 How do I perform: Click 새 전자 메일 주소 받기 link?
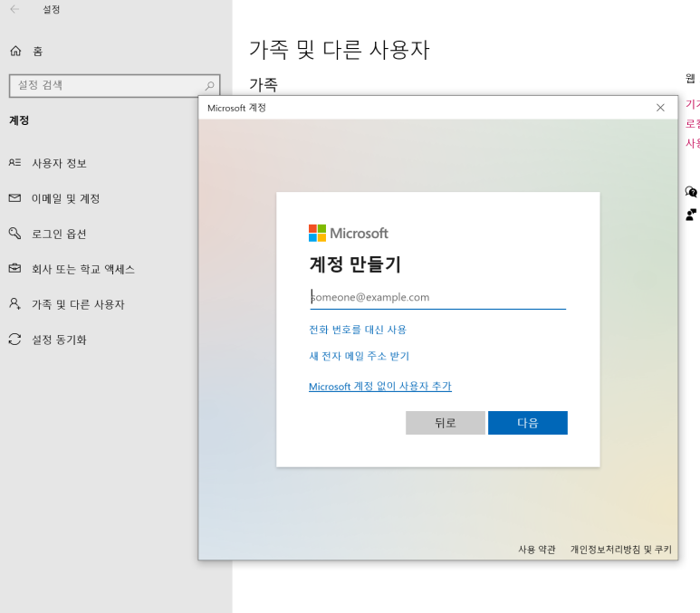click(359, 356)
